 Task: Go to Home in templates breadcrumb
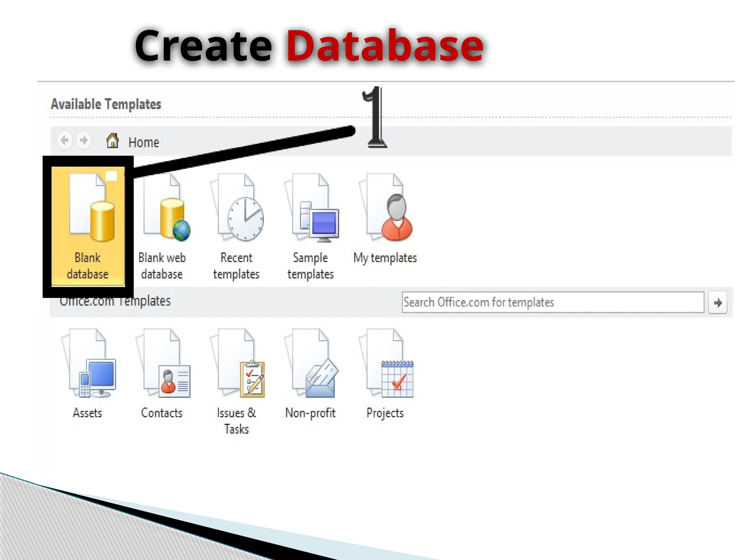click(144, 142)
